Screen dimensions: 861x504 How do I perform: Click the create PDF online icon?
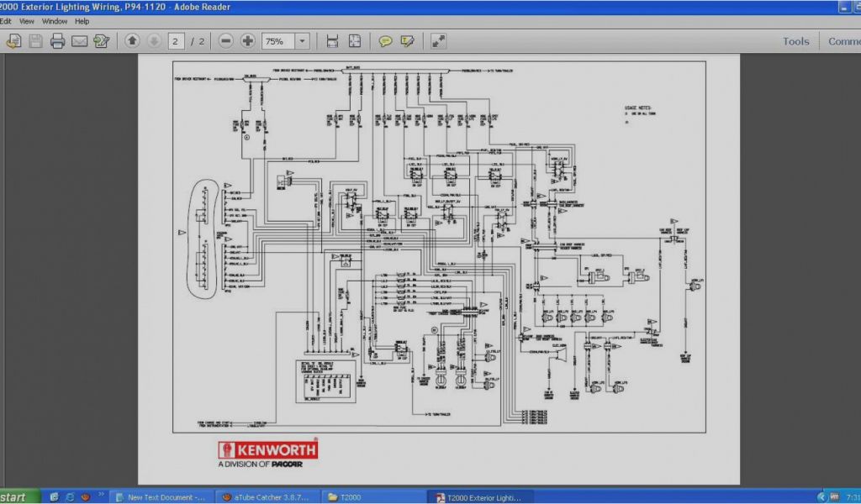tap(13, 40)
